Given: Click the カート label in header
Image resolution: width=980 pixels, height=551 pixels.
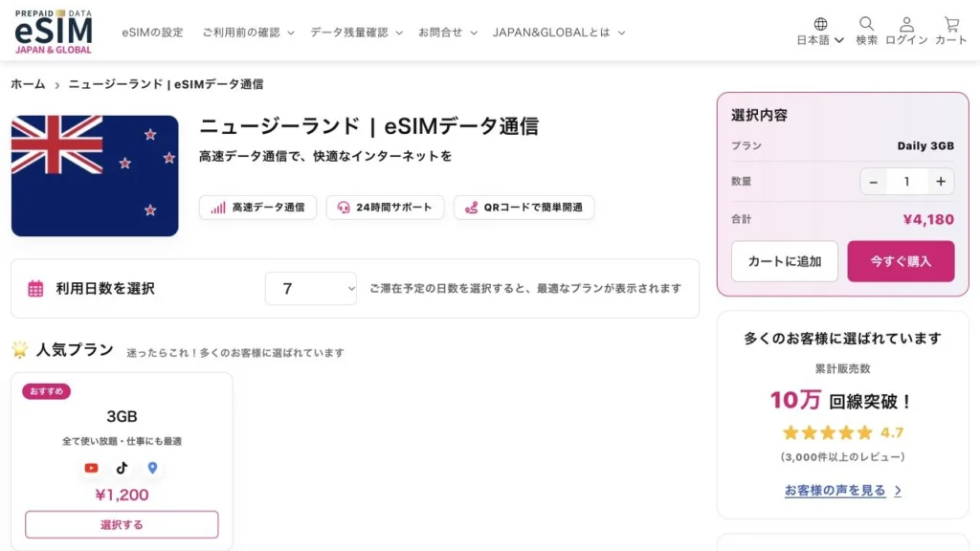Looking at the screenshot, I should [x=951, y=40].
